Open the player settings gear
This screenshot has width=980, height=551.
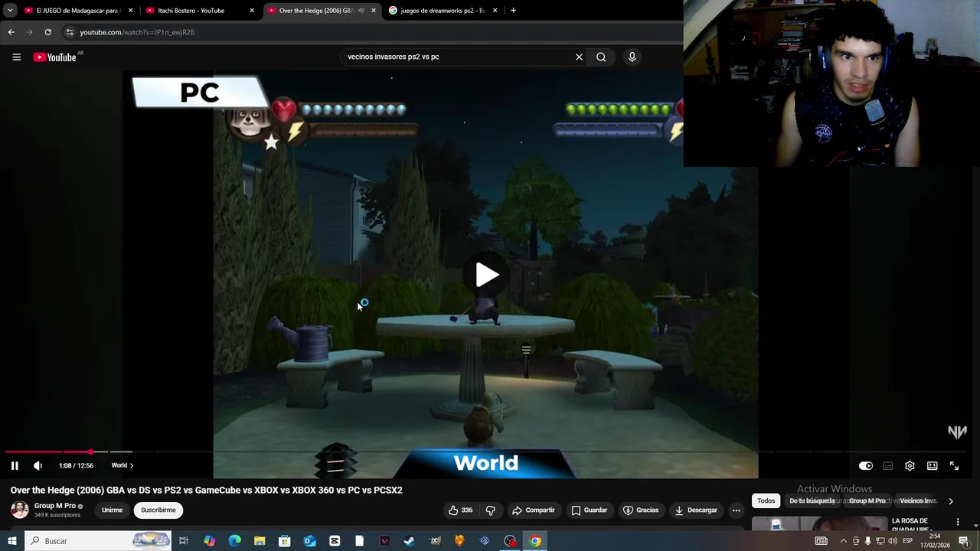coord(910,465)
